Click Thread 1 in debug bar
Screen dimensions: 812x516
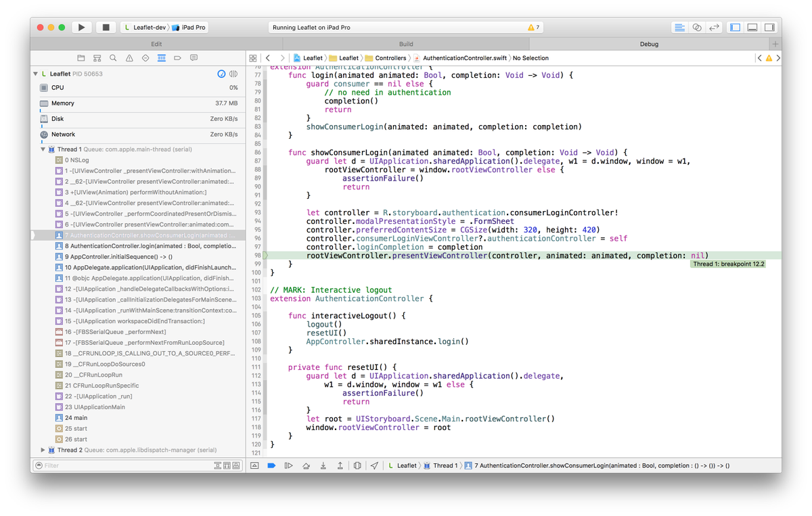click(440, 465)
